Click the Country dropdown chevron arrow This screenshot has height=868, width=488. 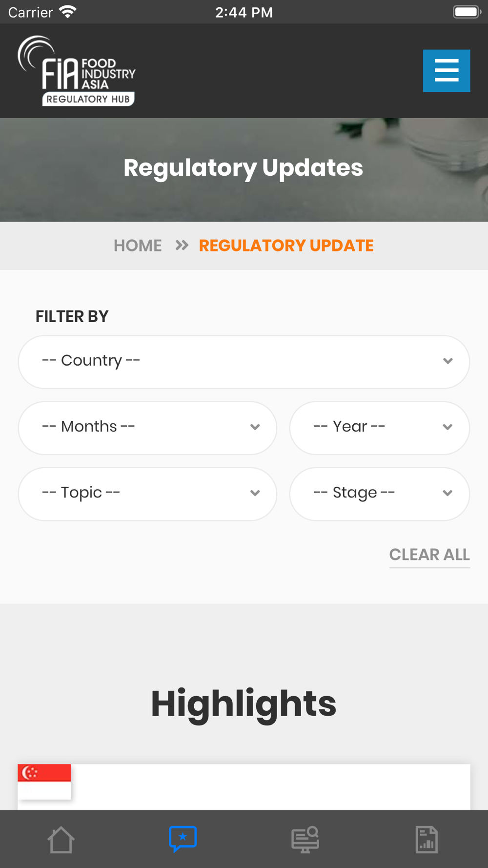click(448, 361)
